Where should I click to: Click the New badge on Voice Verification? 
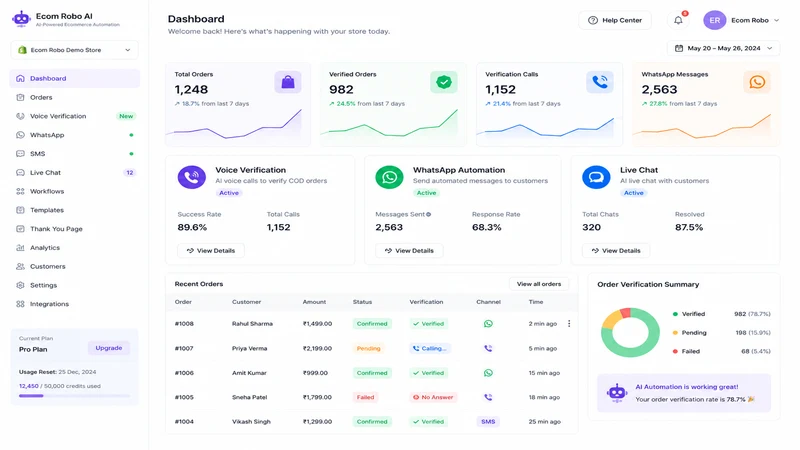point(126,116)
